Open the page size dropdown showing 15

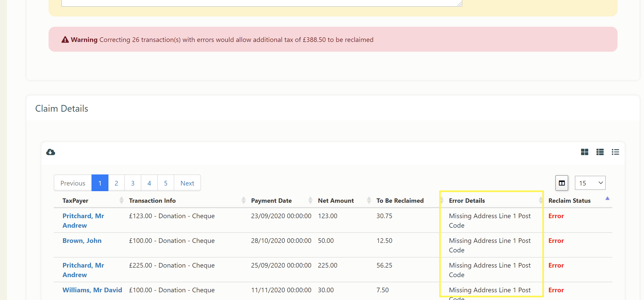click(590, 183)
